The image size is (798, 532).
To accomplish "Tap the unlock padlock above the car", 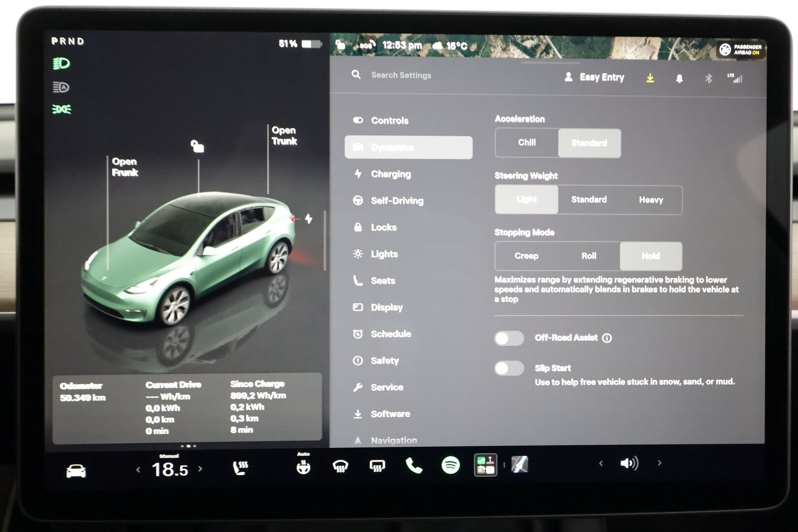I will pos(197,146).
